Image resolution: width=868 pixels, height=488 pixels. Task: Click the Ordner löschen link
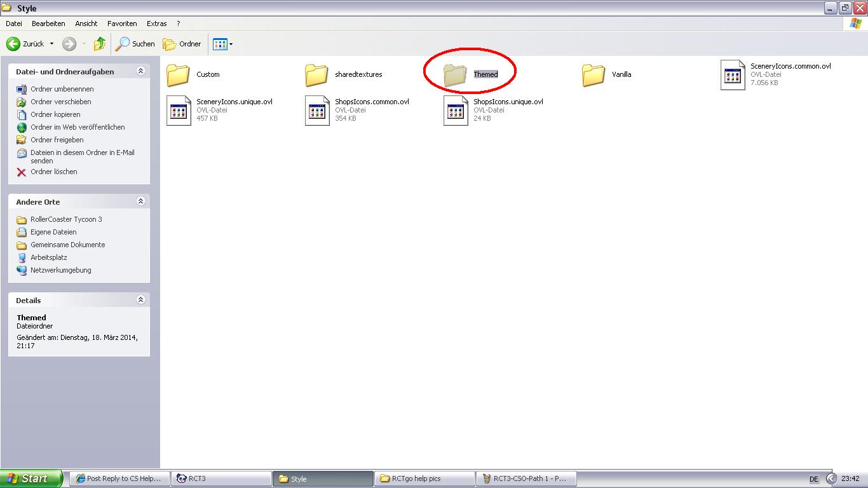point(53,172)
